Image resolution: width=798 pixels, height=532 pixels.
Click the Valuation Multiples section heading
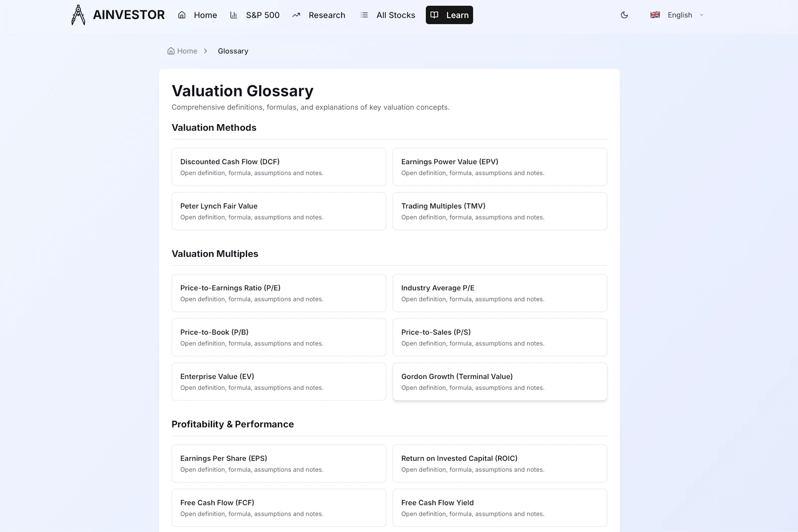coord(215,254)
